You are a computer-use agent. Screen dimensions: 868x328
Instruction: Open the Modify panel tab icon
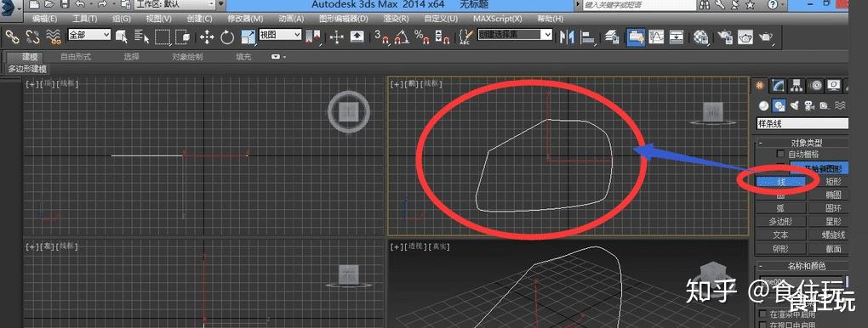tap(779, 85)
